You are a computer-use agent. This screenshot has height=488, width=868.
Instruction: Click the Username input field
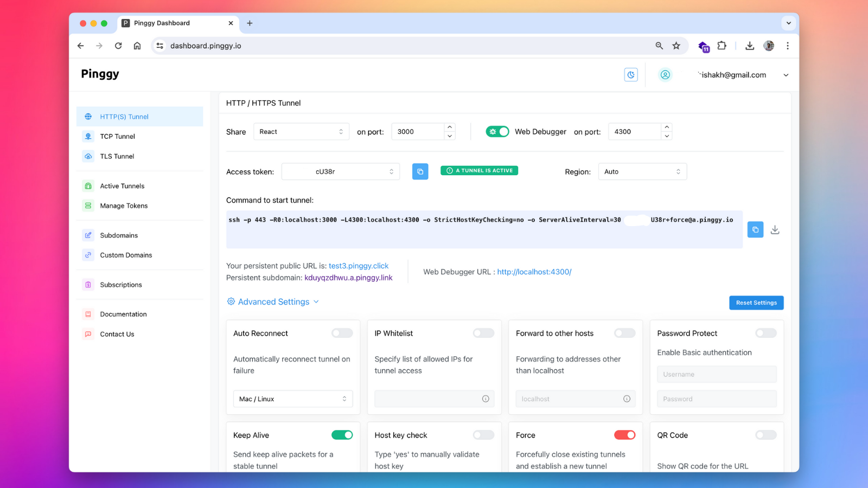tap(717, 374)
